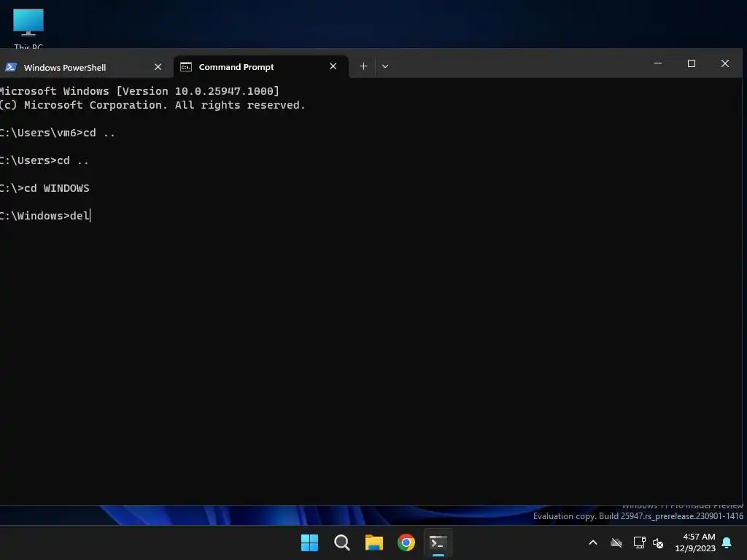Minimize the Terminal window
Screen dimensions: 747x560
pyautogui.click(x=658, y=63)
